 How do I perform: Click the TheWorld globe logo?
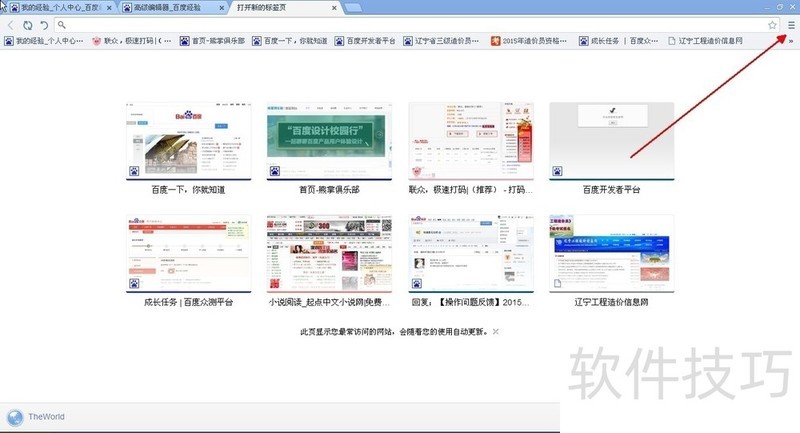point(14,417)
